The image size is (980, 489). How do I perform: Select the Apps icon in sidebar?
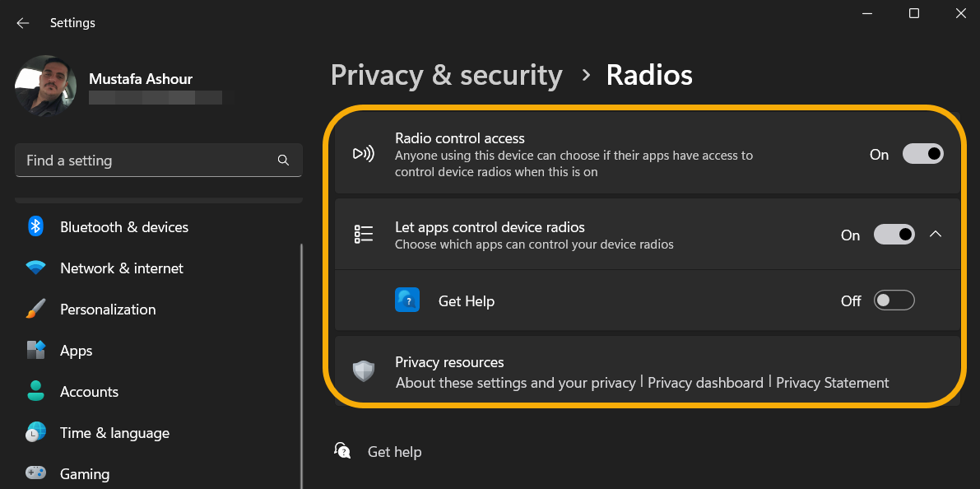(x=35, y=350)
